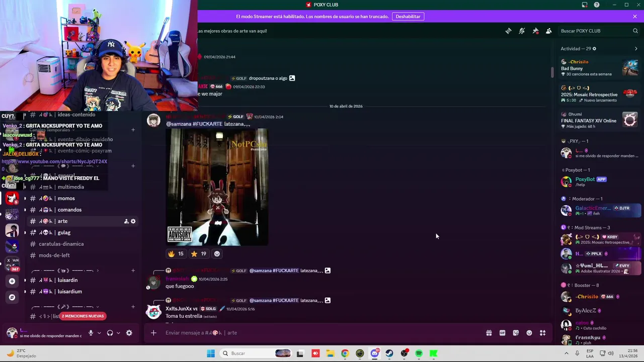Open the NotPCsia album artwork image

tap(217, 187)
